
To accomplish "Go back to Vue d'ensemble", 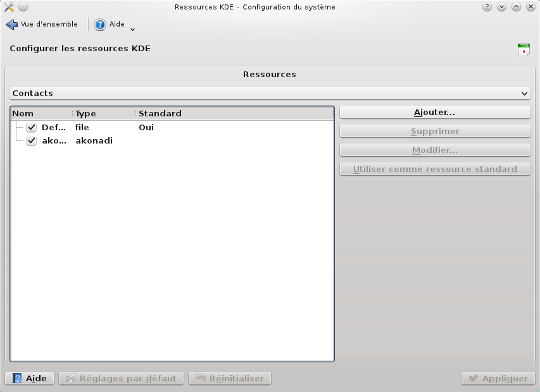I will click(x=42, y=25).
